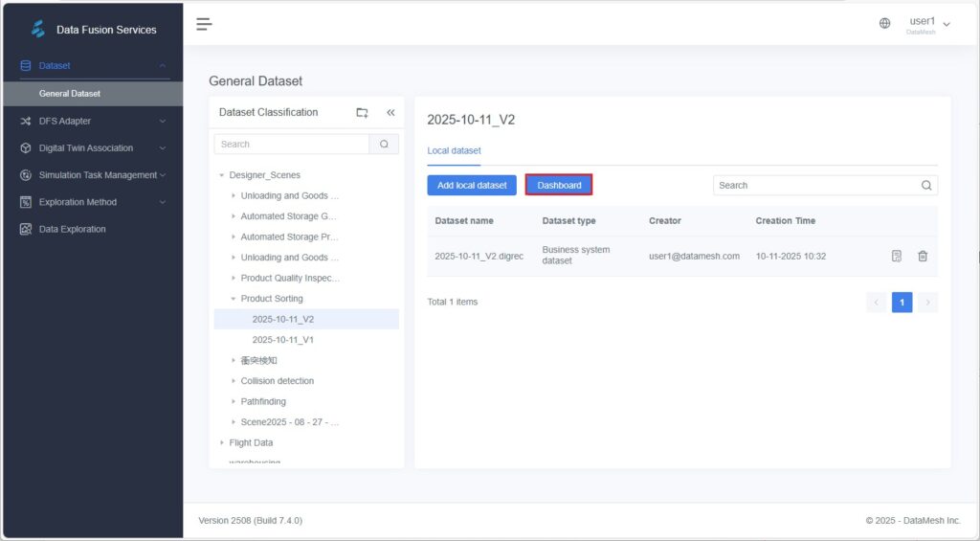Select the Local dataset tab

coord(454,150)
